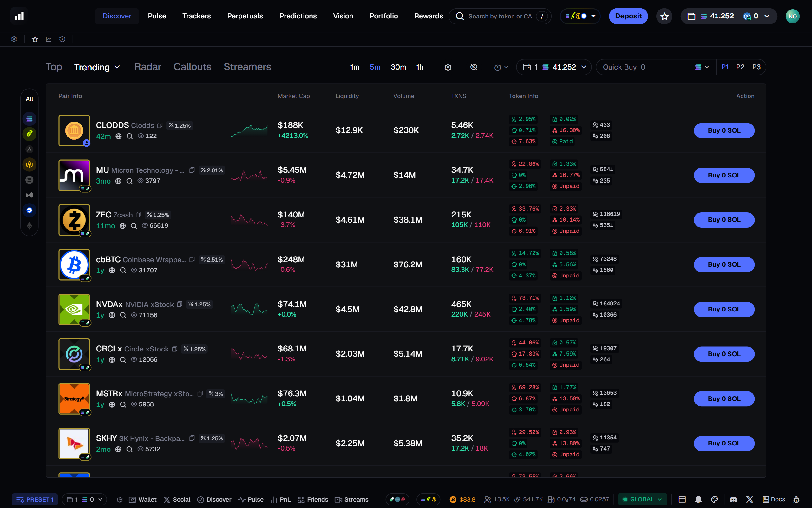Open notifications bell in the bottom bar
This screenshot has width=812, height=508.
pos(698,499)
